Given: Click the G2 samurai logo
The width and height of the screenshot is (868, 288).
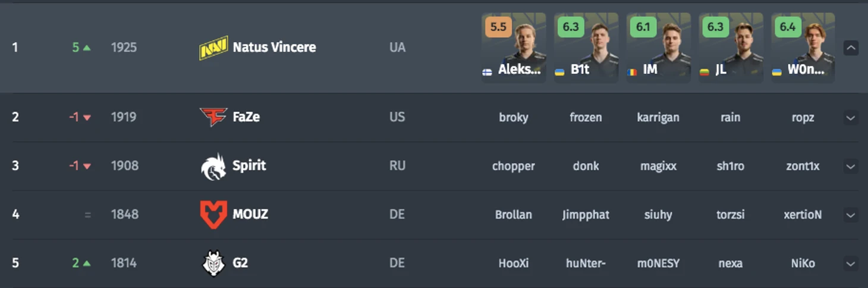Looking at the screenshot, I should click(x=213, y=263).
